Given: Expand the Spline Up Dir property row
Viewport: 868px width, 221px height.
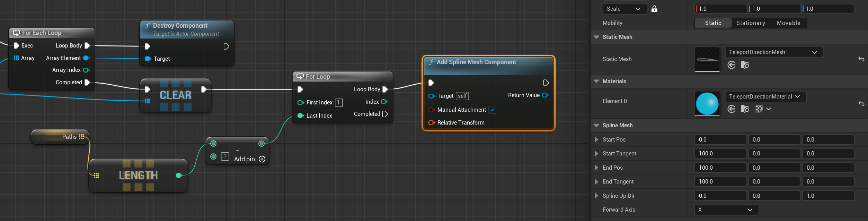Looking at the screenshot, I should point(596,196).
